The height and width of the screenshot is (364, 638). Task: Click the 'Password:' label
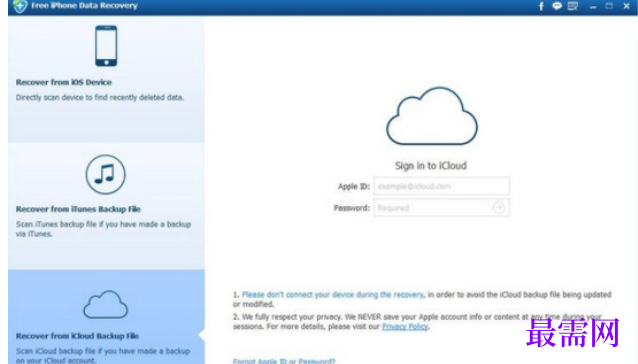click(352, 208)
